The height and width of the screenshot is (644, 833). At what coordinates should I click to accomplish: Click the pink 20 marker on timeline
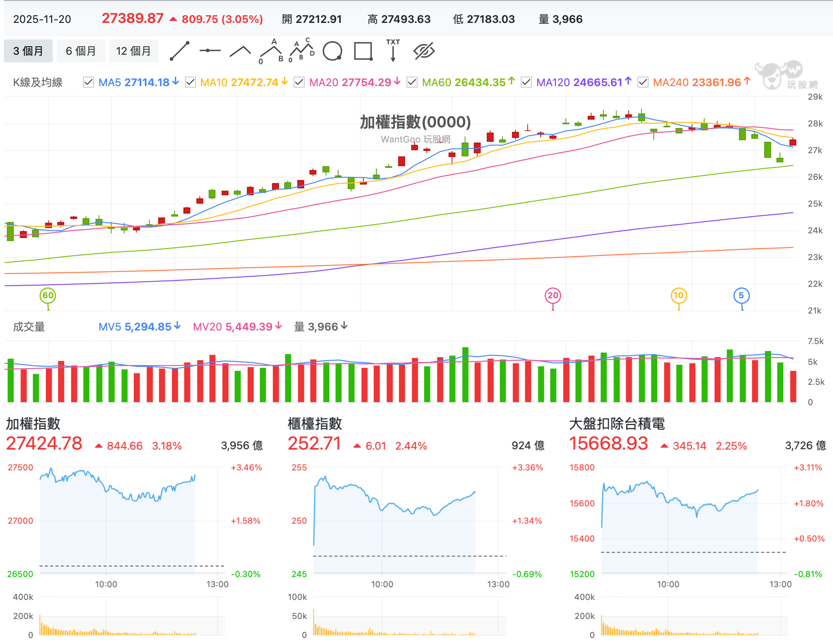[x=553, y=296]
